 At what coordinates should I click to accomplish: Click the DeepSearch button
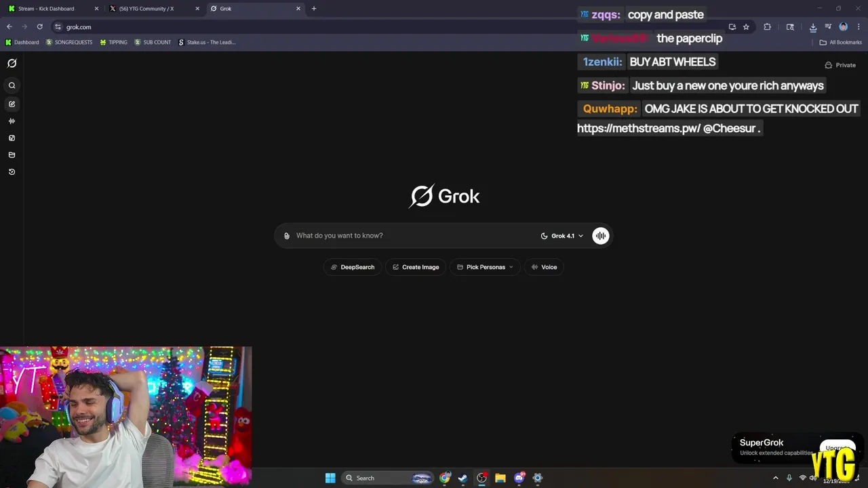pos(353,267)
